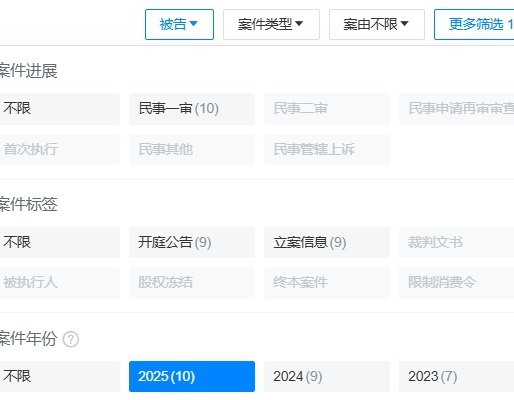Filter by 民事一审 (10)
The image size is (514, 400).
tap(192, 109)
